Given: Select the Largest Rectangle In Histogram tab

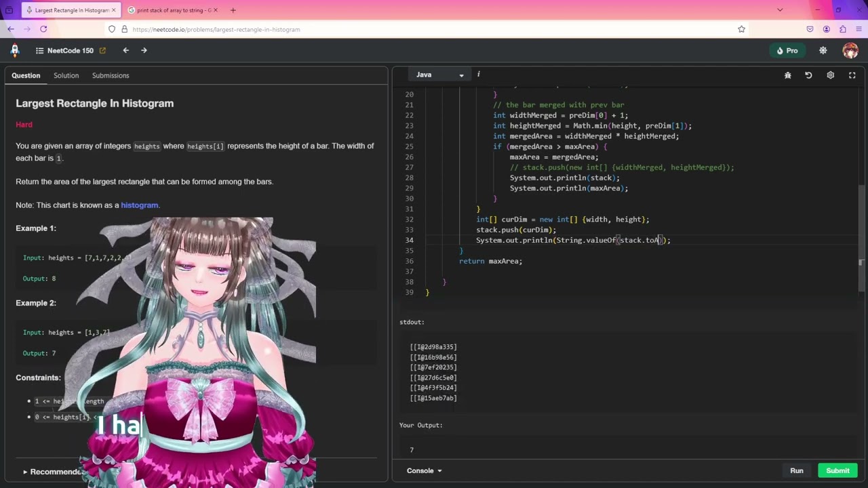Looking at the screenshot, I should tap(71, 10).
